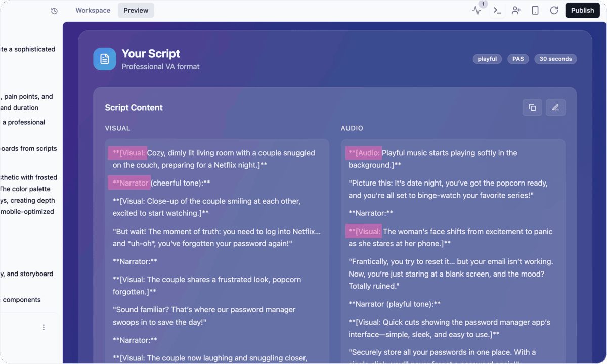Toggle the mobile device preview icon
The width and height of the screenshot is (607, 364).
point(535,10)
